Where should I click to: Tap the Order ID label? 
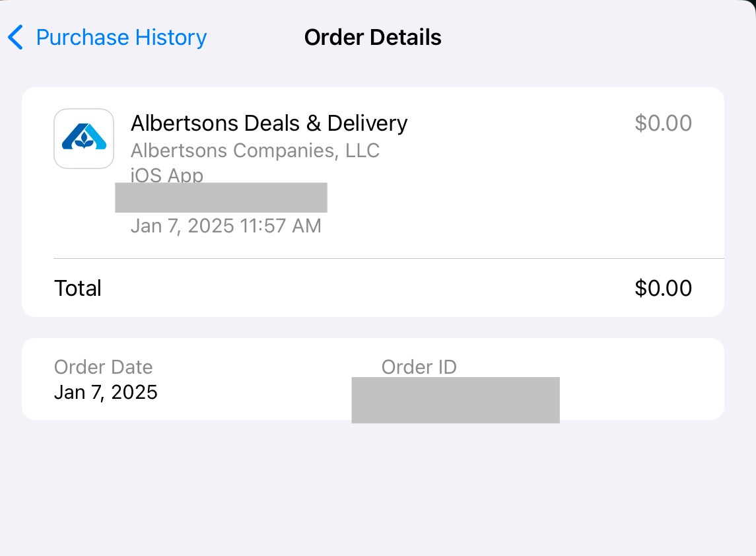(419, 367)
